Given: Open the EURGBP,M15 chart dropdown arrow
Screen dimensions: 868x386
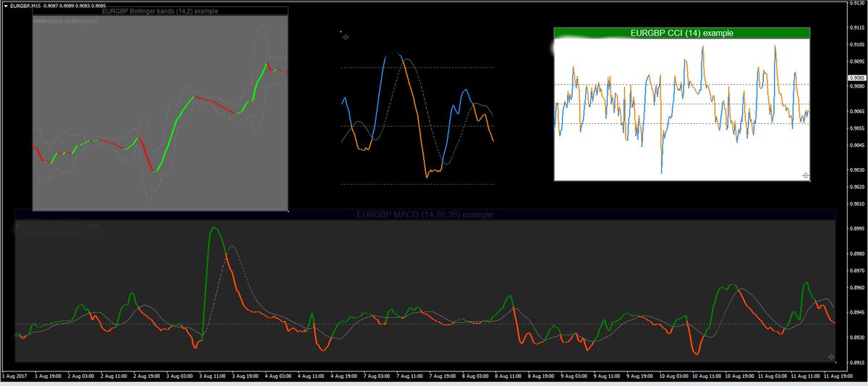Looking at the screenshot, I should [6, 5].
